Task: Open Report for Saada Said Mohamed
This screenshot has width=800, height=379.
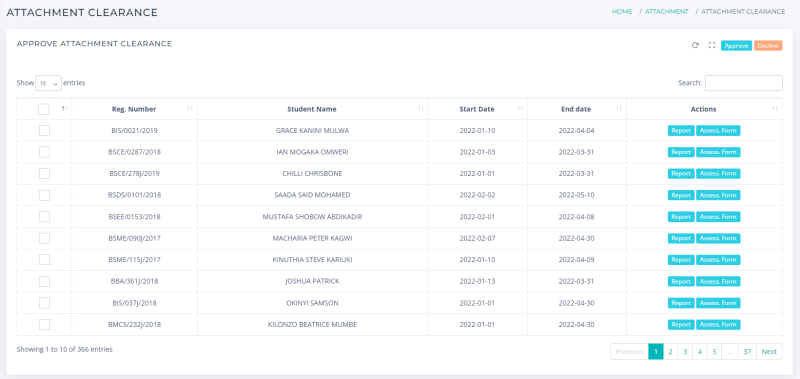Action: (681, 195)
